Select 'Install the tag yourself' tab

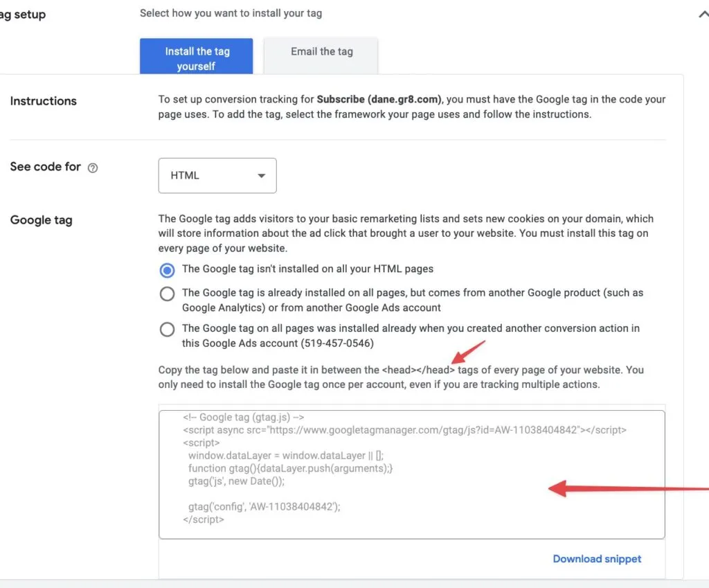coord(196,56)
